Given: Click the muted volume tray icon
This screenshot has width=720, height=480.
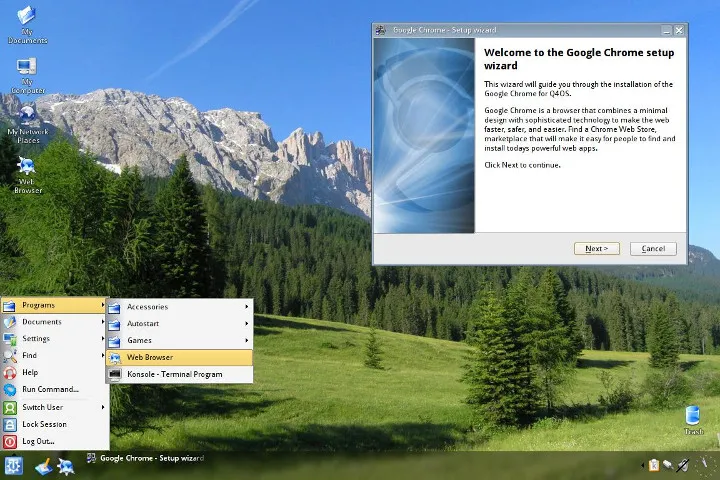Looking at the screenshot, I should (683, 465).
